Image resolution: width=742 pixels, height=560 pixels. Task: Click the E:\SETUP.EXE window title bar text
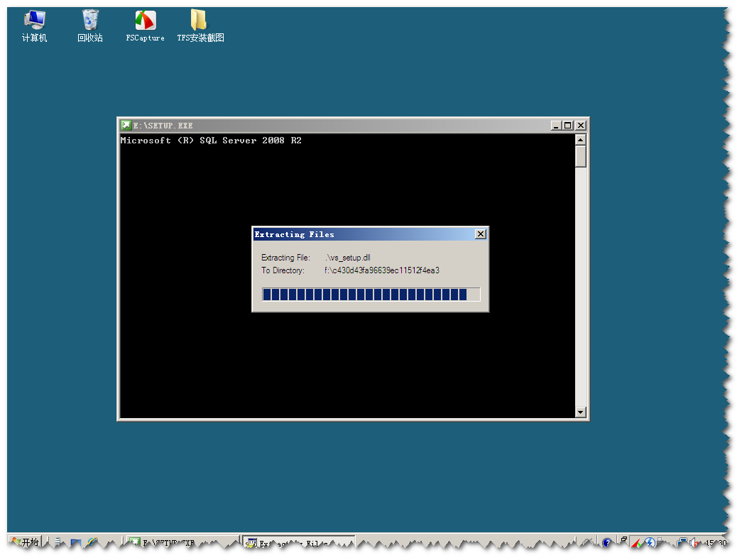coord(163,126)
